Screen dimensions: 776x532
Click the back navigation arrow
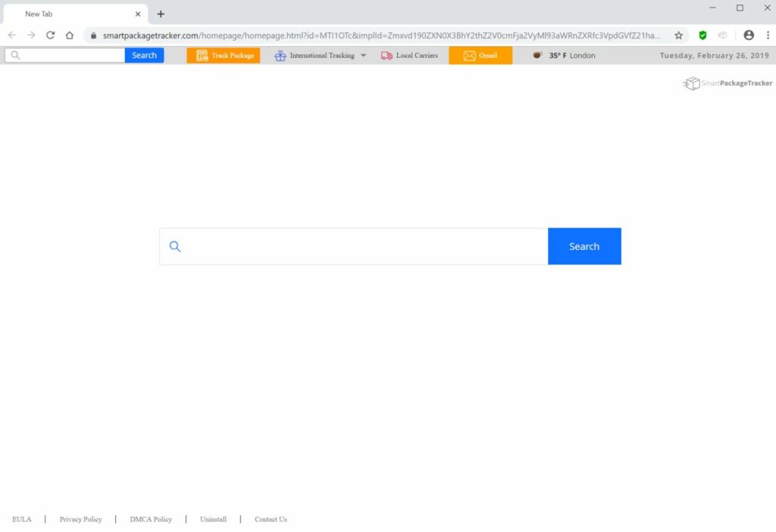12,35
